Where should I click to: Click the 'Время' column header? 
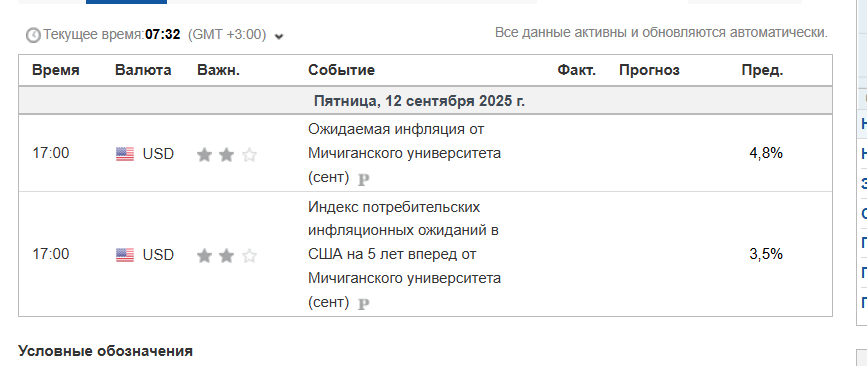[56, 70]
